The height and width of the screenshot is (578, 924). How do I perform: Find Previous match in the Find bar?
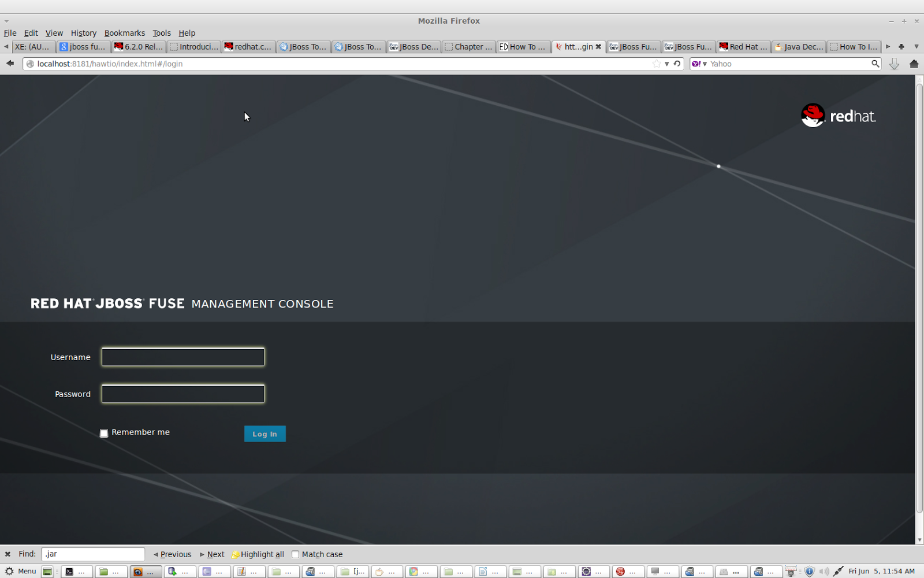click(x=173, y=554)
